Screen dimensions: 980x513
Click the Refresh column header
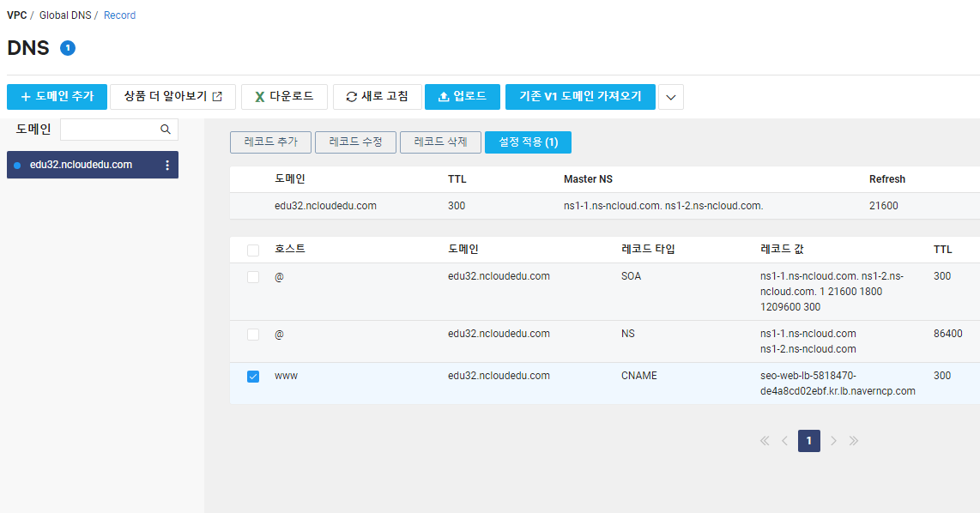click(x=886, y=179)
